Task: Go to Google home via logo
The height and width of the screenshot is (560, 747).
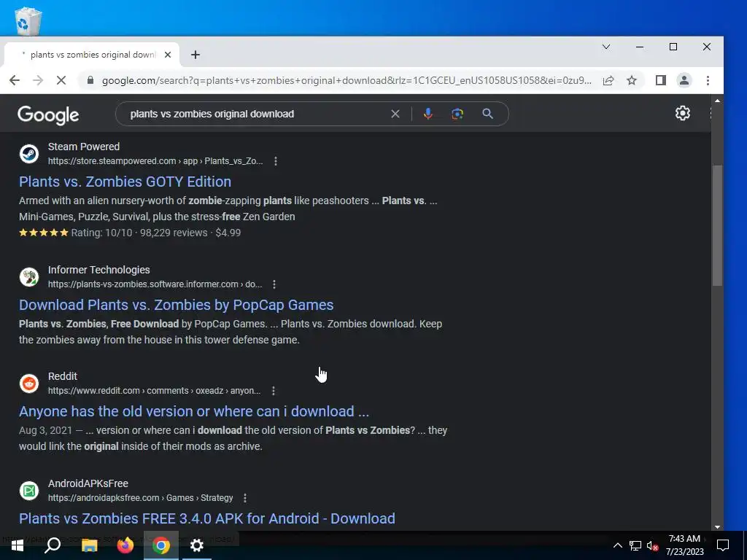Action: click(48, 114)
